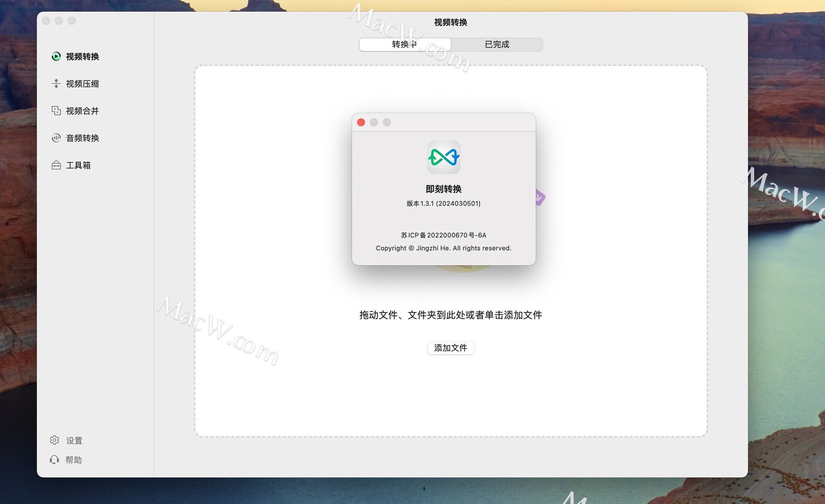This screenshot has height=504, width=825.
Task: Open settings via the gear icon
Action: point(55,440)
